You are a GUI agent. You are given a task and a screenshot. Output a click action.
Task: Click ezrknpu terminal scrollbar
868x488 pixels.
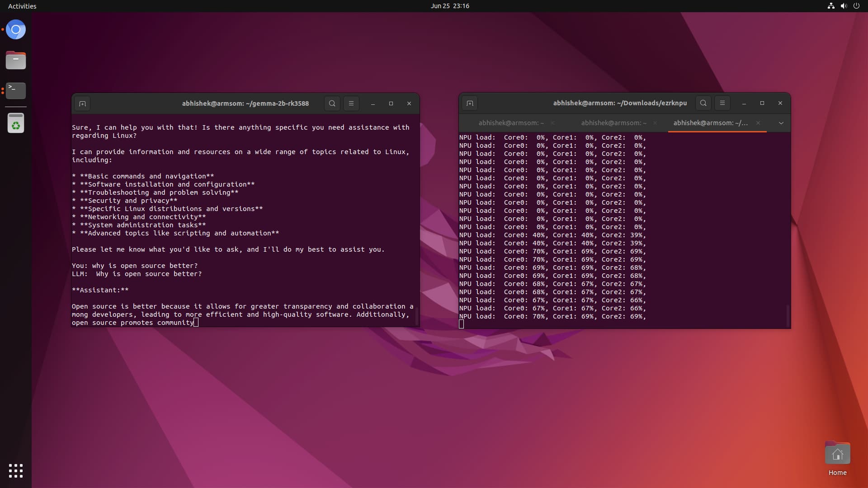click(x=788, y=315)
